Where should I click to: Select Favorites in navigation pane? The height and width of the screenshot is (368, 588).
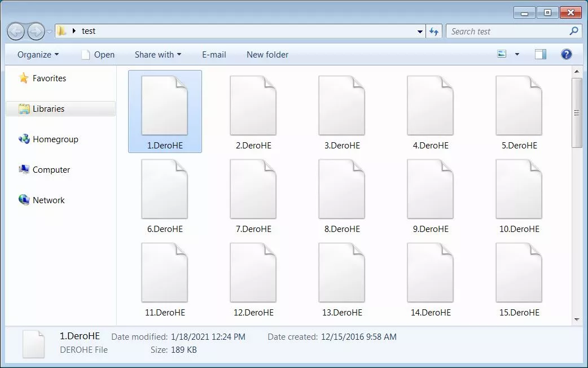pos(49,78)
